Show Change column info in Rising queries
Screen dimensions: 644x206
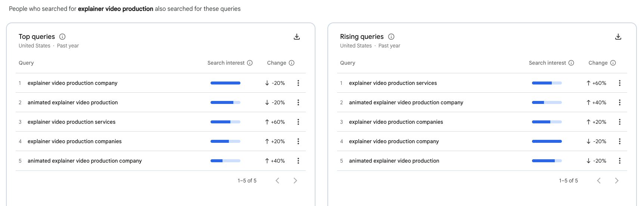613,63
